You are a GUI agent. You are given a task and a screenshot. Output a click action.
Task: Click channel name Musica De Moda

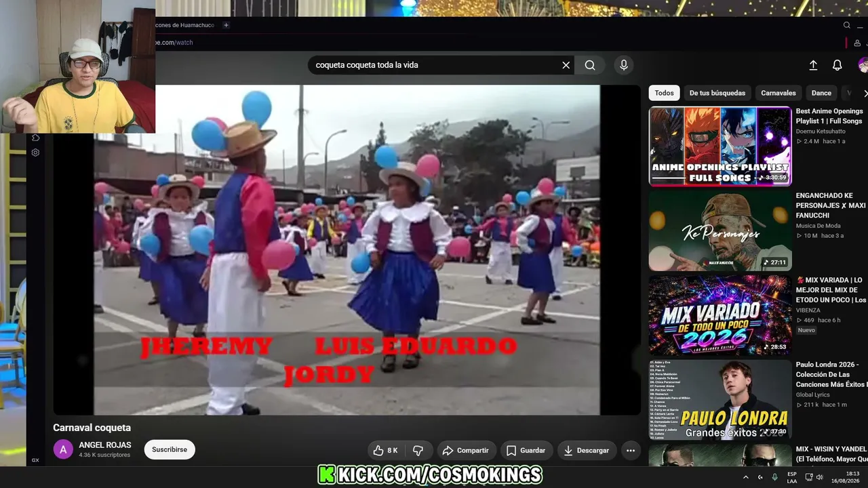tap(818, 226)
